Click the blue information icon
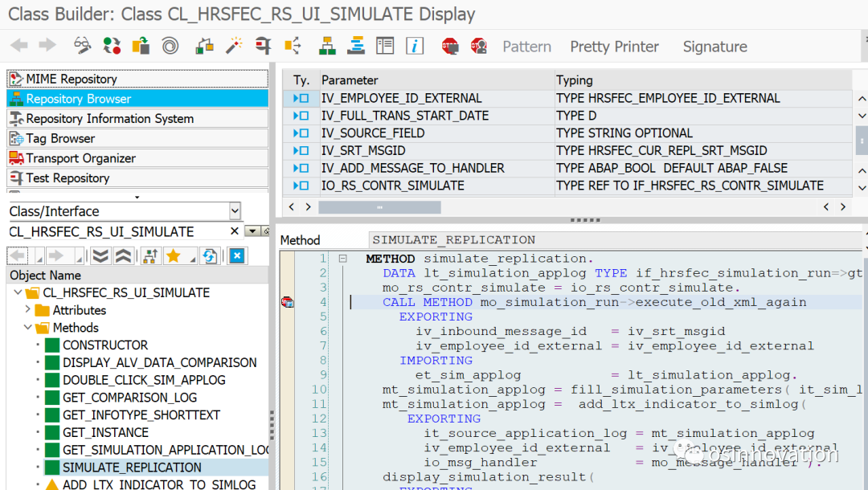The height and width of the screenshot is (490, 868). [415, 45]
